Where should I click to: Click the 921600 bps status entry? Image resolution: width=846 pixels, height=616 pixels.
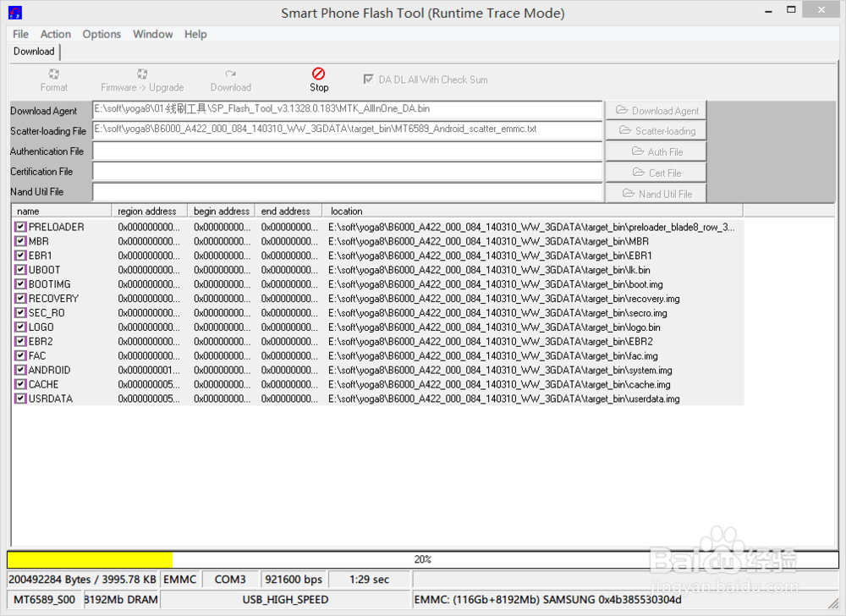pyautogui.click(x=294, y=580)
